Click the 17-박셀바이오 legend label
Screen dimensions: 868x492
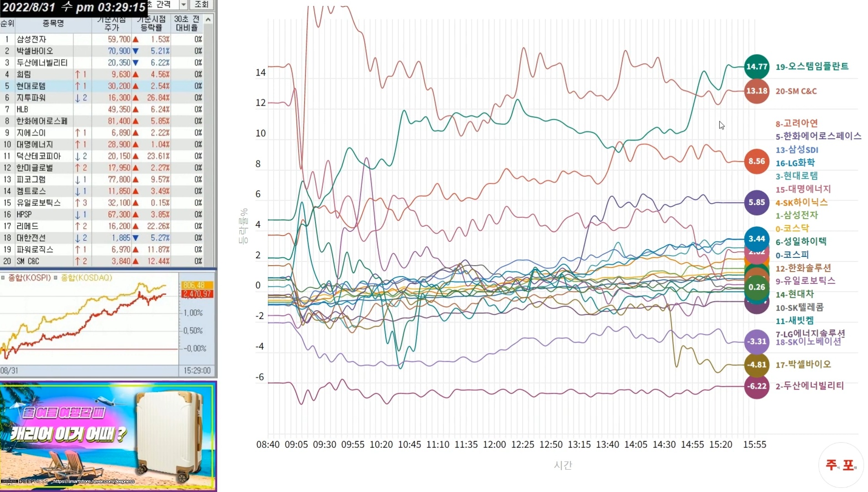803,364
